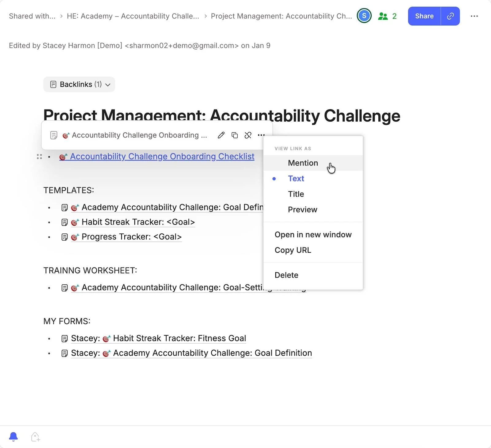
Task: Choose Delete from the link menu
Action: [x=313, y=275]
